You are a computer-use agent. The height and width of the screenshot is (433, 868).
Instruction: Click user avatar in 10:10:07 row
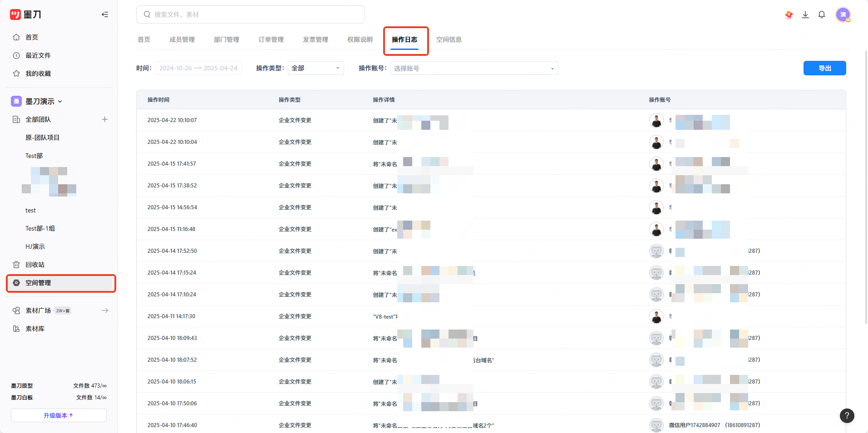[x=656, y=120]
